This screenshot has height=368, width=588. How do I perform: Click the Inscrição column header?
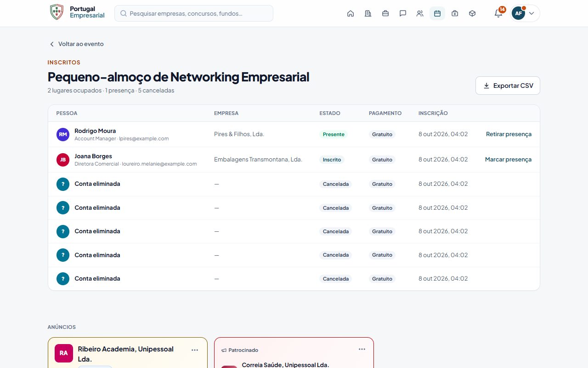433,113
